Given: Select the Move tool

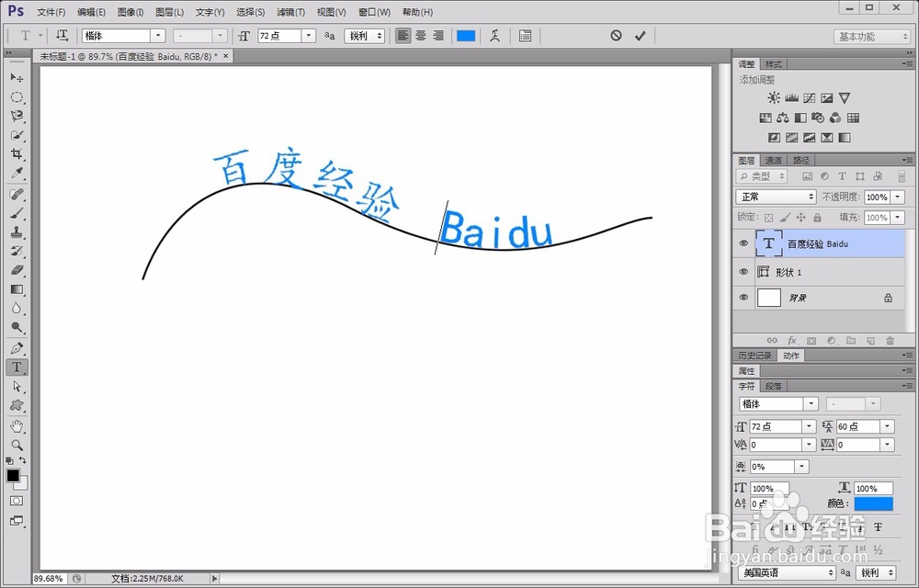Looking at the screenshot, I should (x=17, y=78).
